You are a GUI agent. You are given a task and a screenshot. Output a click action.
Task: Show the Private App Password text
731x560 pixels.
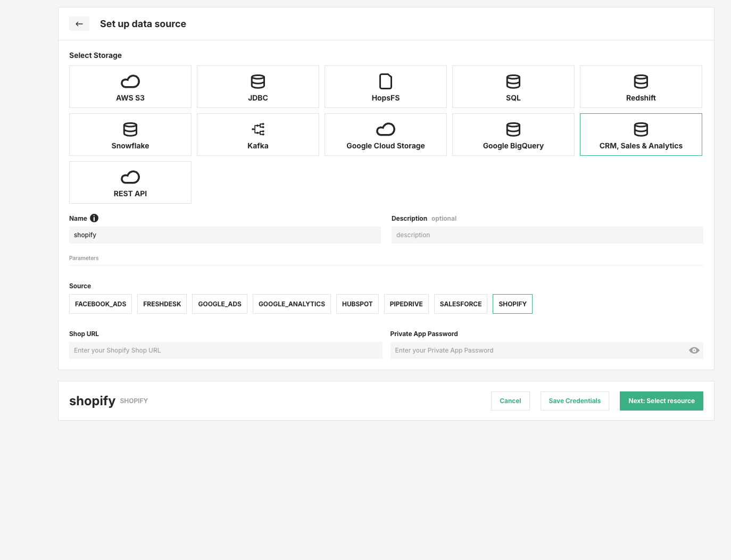pos(694,350)
